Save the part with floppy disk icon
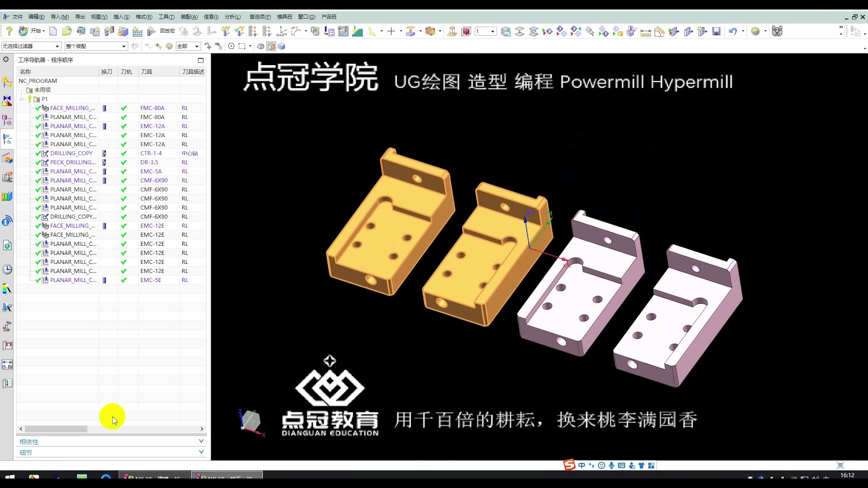868x488 pixels. 716,31
